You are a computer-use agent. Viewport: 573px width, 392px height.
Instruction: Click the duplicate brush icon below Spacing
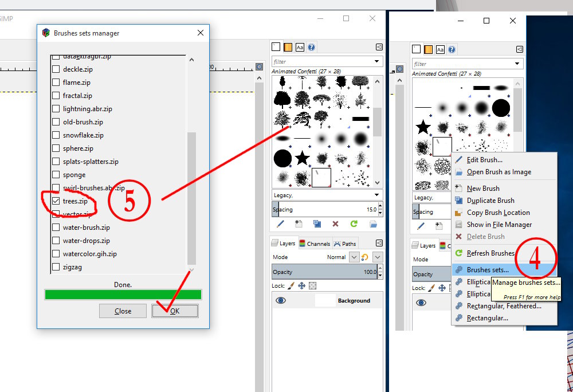[317, 224]
